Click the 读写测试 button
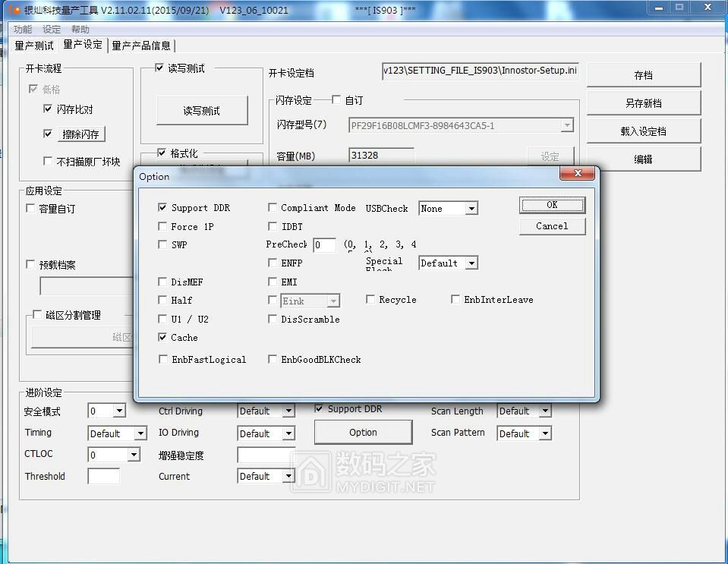The height and width of the screenshot is (564, 728). pos(202,111)
